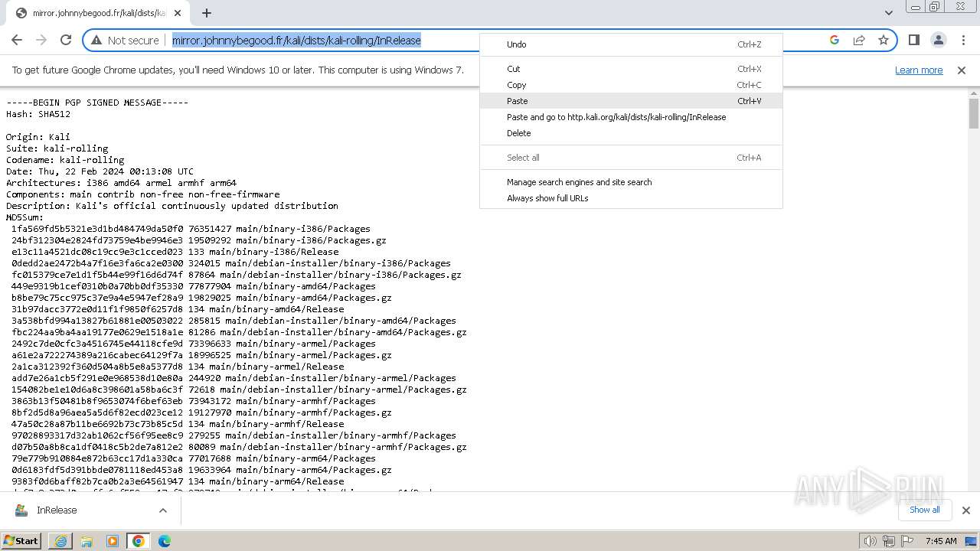Launch Microsoft Edge from taskbar

[x=165, y=541]
